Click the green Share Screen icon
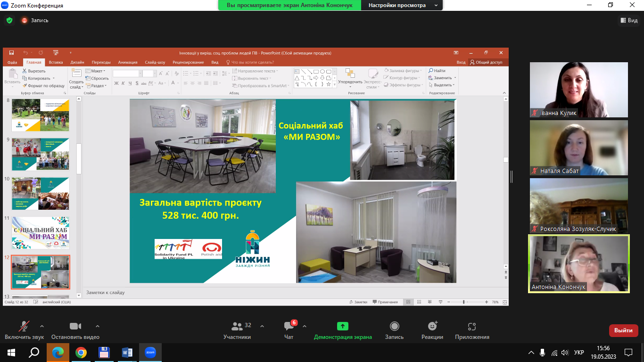The height and width of the screenshot is (362, 644). [x=343, y=326]
